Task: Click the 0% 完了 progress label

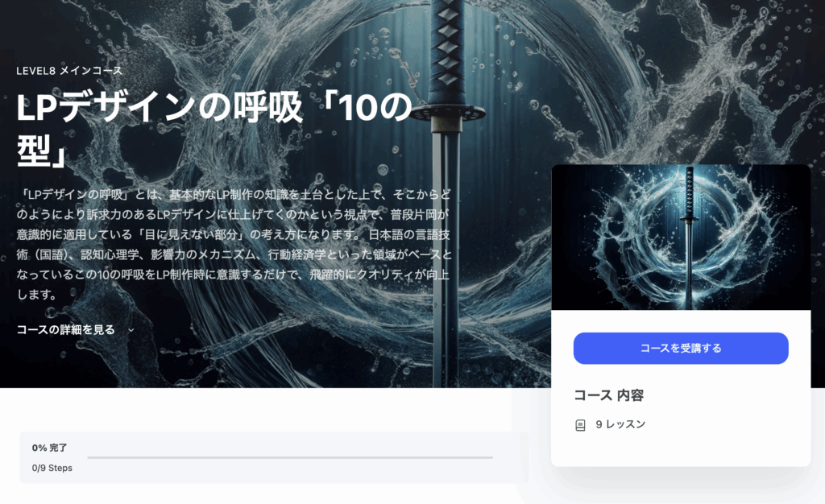Action: [49, 448]
